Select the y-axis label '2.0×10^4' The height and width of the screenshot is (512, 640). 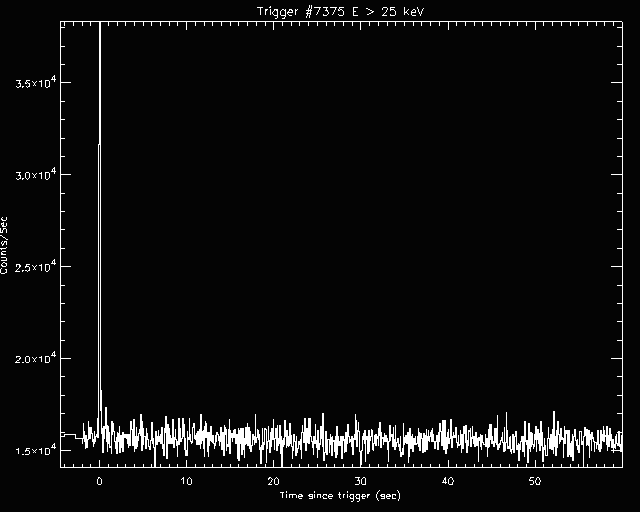tap(36, 359)
